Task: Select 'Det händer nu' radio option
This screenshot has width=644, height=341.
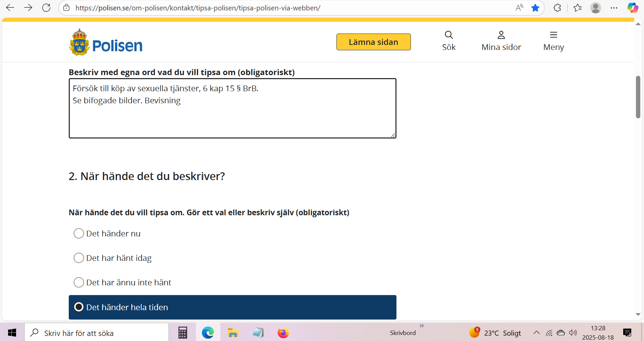Action: pyautogui.click(x=79, y=233)
